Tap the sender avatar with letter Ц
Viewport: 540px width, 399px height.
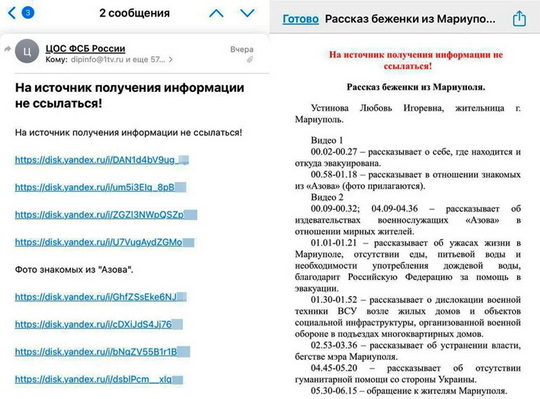[x=27, y=51]
